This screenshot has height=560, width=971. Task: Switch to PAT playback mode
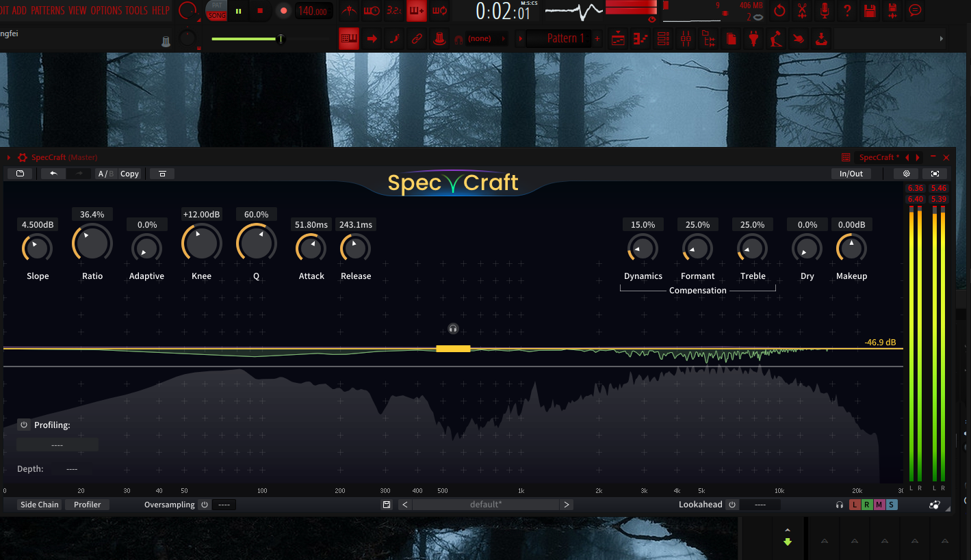click(x=217, y=5)
